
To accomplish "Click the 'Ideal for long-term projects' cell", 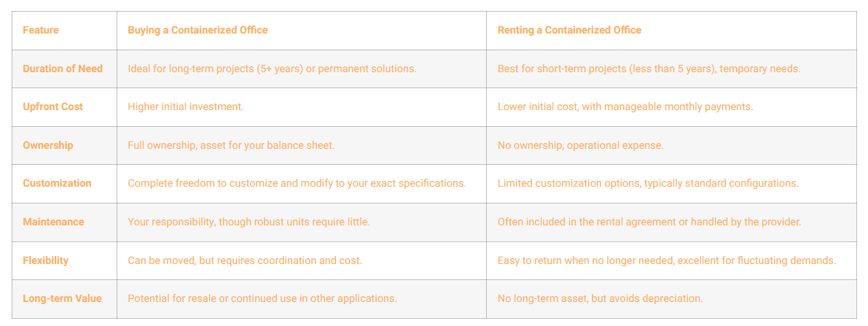I will click(x=272, y=69).
